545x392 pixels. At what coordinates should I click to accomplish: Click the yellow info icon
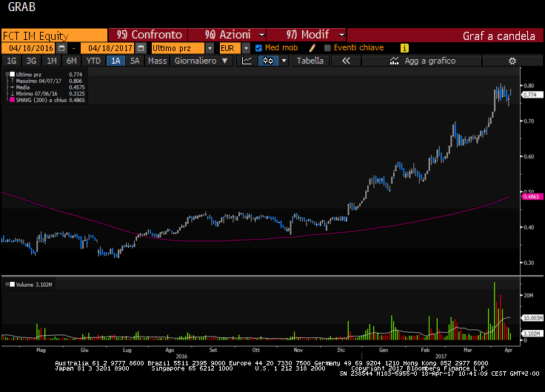pos(404,48)
